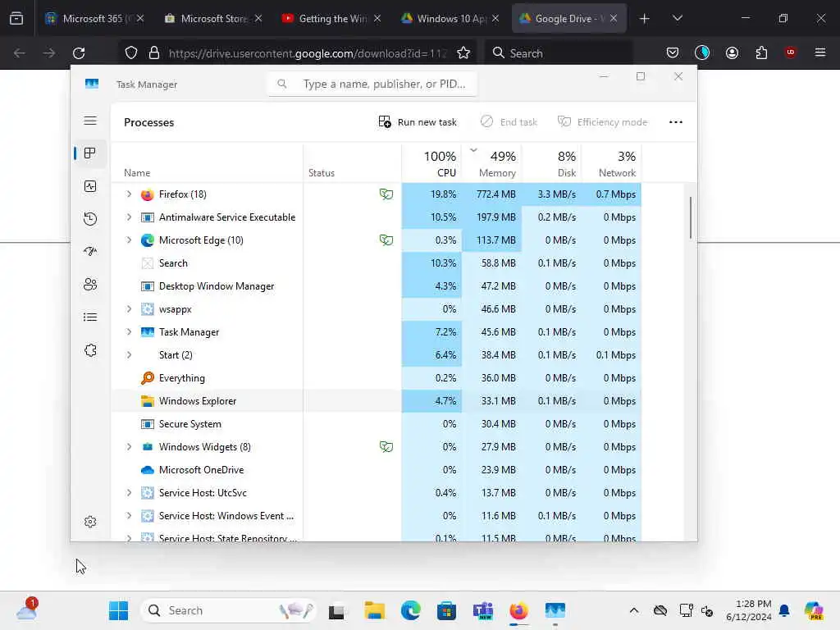The image size is (840, 630).
Task: Select the Processes page icon in sidebar
Action: [x=90, y=153]
